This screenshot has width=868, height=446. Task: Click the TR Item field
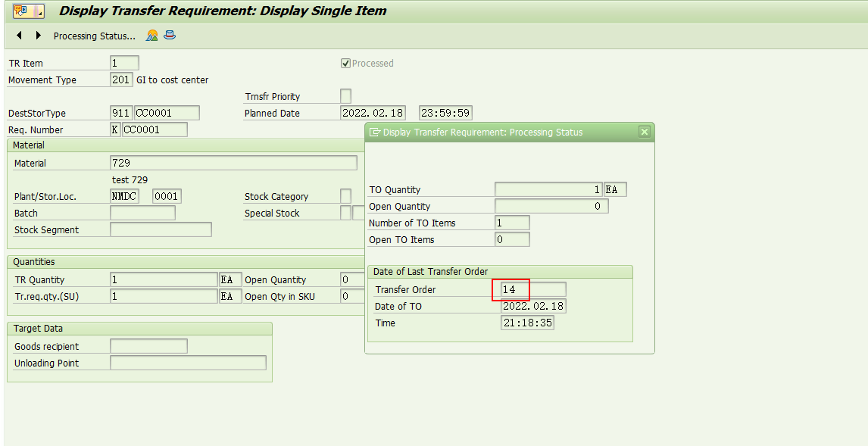point(124,63)
